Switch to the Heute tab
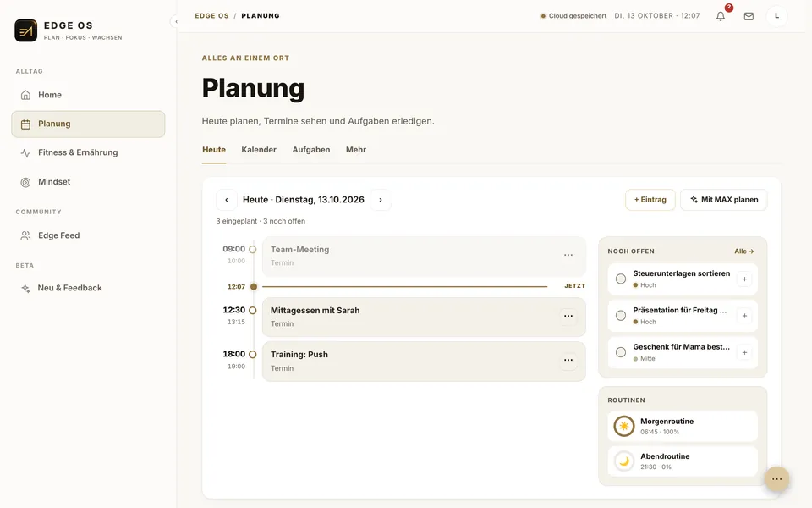The width and height of the screenshot is (812, 508). pos(214,150)
